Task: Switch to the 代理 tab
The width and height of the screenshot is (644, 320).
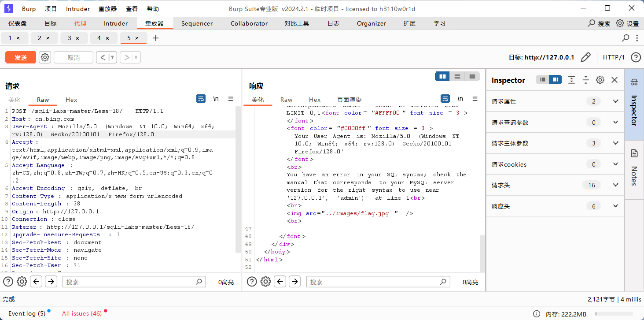Action: [x=80, y=23]
